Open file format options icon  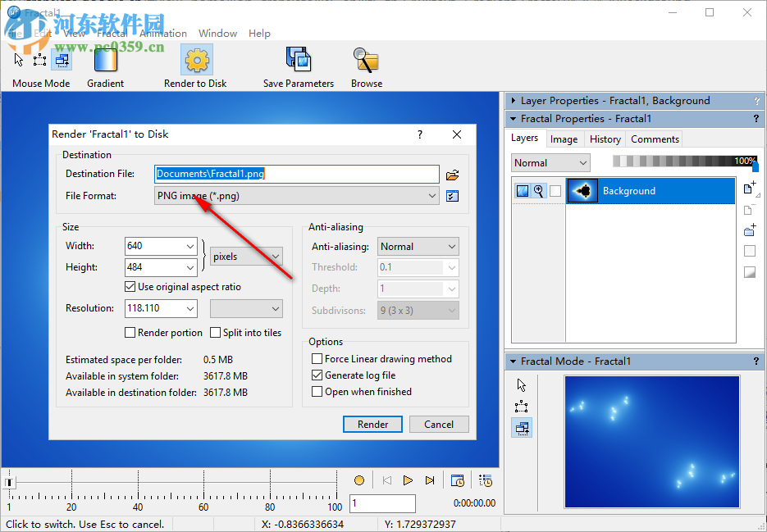click(x=453, y=196)
